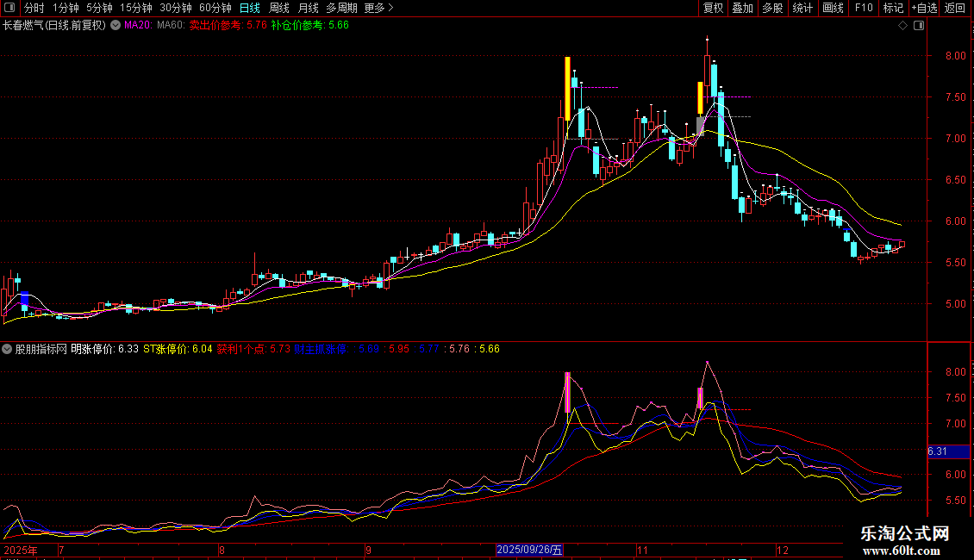Screen dimensions: 974x560
Task: Click the 6.31 price tag on sub-chart axis
Action: (x=948, y=451)
